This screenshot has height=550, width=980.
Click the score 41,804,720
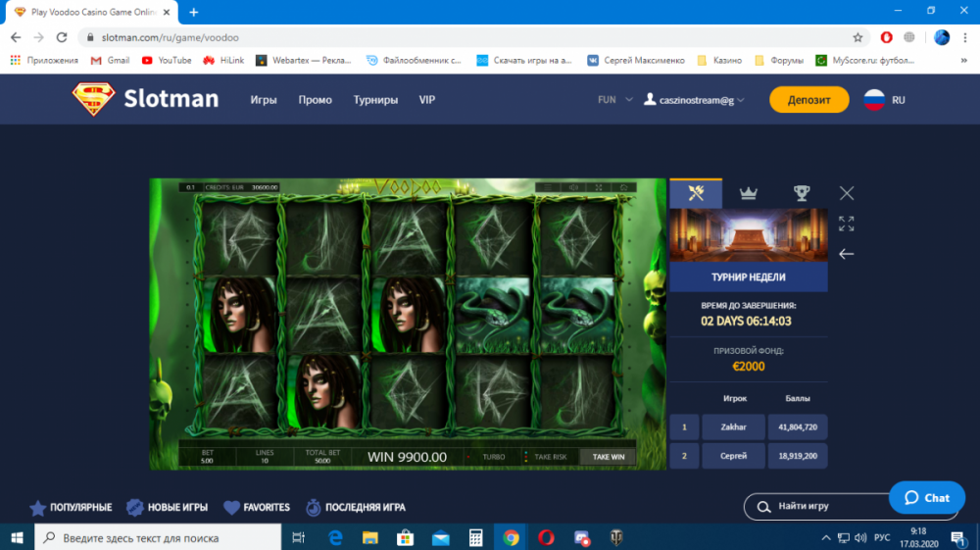pos(798,427)
